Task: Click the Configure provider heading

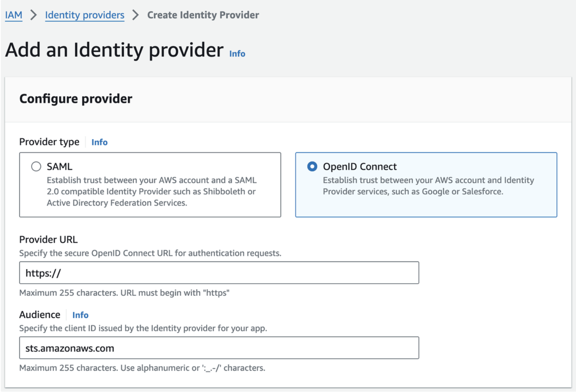Action: point(76,99)
